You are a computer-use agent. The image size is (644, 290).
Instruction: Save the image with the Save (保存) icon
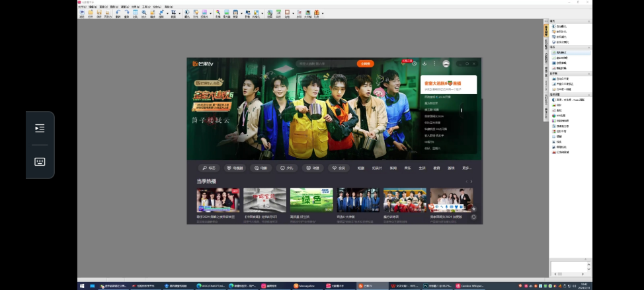click(x=99, y=14)
